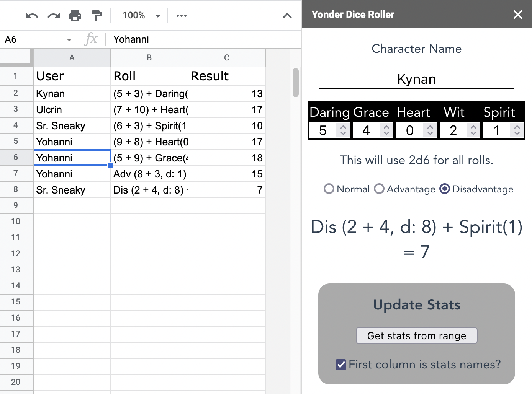Select the Paint format tool
The height and width of the screenshot is (394, 532).
coord(97,16)
